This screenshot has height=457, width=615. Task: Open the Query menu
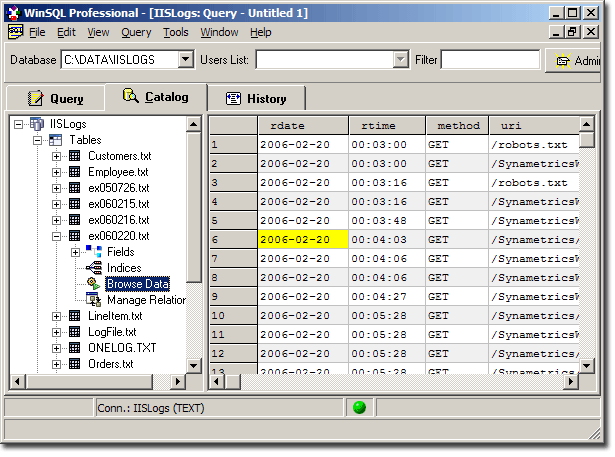(x=136, y=32)
